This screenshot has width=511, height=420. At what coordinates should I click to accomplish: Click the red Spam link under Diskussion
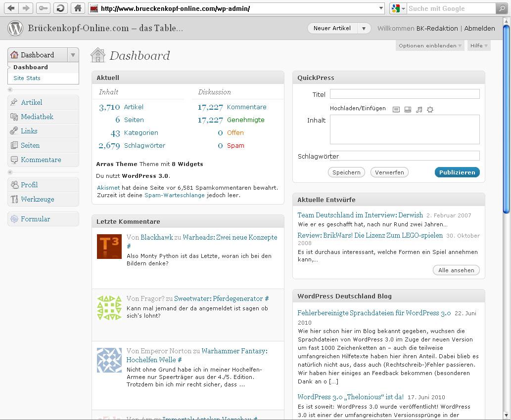235,146
